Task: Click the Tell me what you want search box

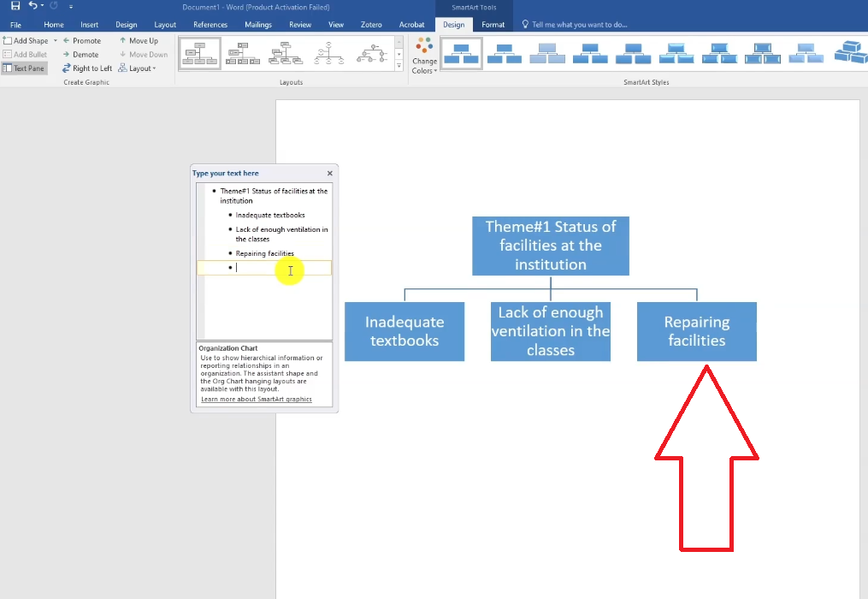Action: 579,25
